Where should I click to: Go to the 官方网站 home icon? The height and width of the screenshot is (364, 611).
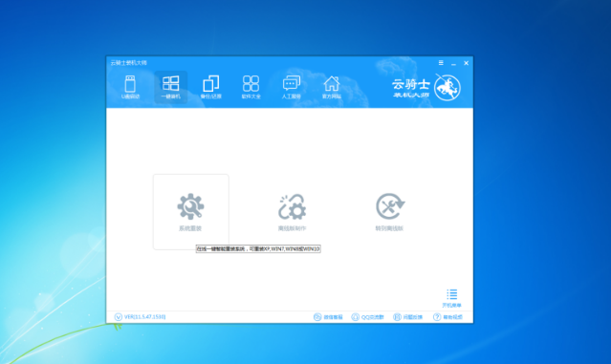[332, 87]
